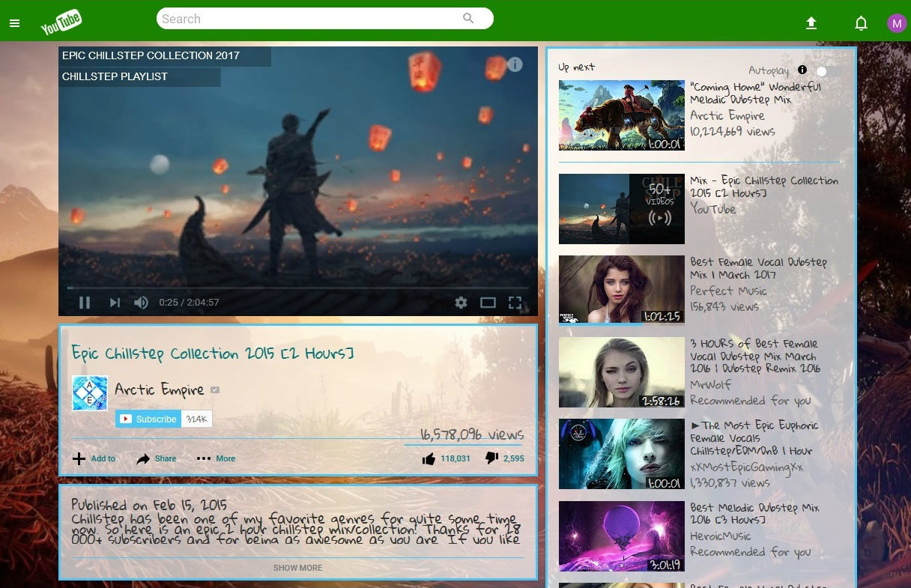Click the Perfect Music channel name
911x588 pixels.
pyautogui.click(x=728, y=291)
